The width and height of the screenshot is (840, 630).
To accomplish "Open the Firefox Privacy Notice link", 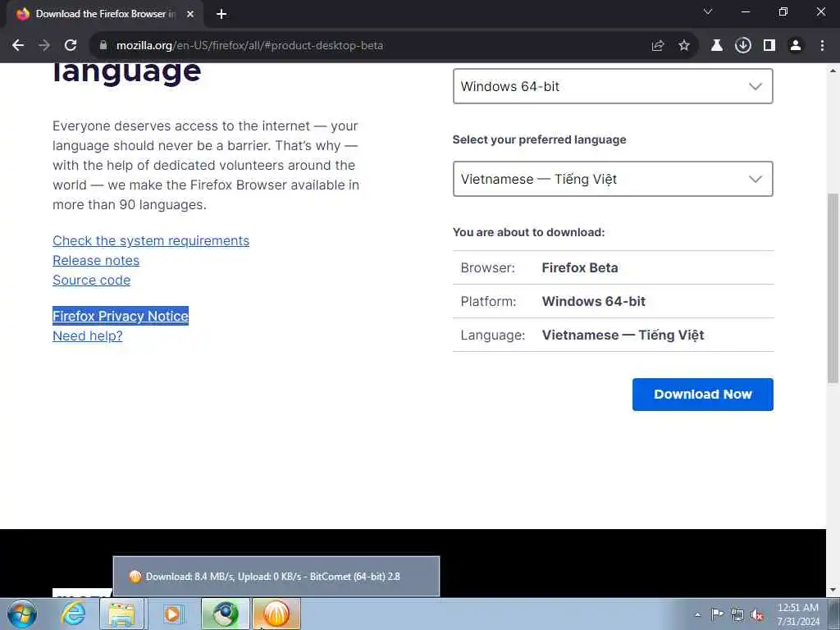I will 121,316.
